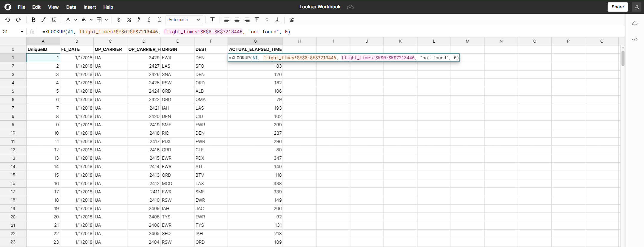This screenshot has width=644, height=247.
Task: Toggle bold formatting
Action: 33,20
